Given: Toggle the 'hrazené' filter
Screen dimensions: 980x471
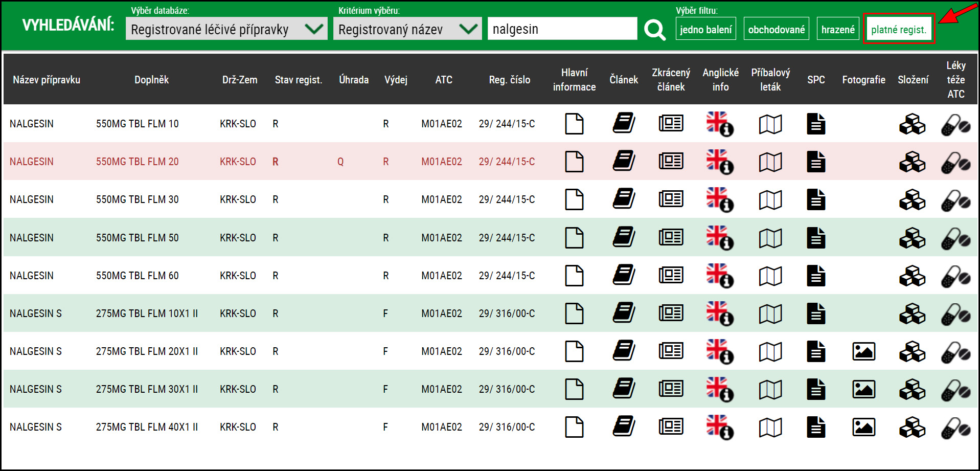Looking at the screenshot, I should 838,29.
